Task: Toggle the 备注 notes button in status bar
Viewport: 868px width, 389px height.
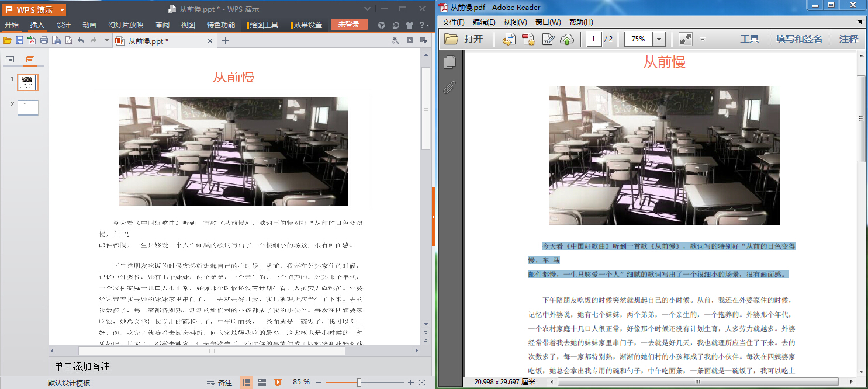Action: [220, 383]
